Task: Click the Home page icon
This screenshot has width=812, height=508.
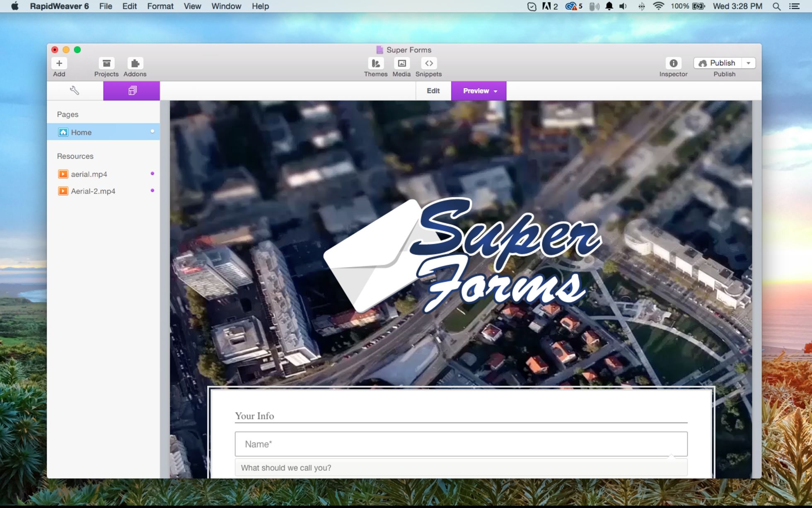Action: coord(63,132)
